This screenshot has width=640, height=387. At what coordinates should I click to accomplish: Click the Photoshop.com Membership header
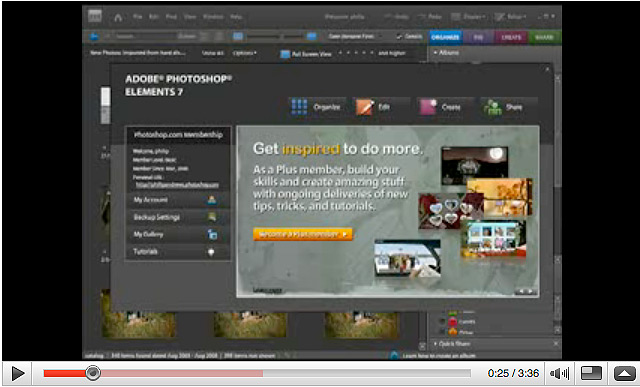[x=178, y=135]
